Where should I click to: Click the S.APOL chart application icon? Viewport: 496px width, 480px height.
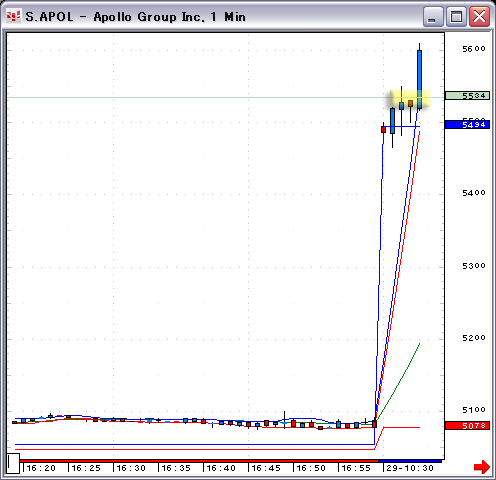click(13, 16)
